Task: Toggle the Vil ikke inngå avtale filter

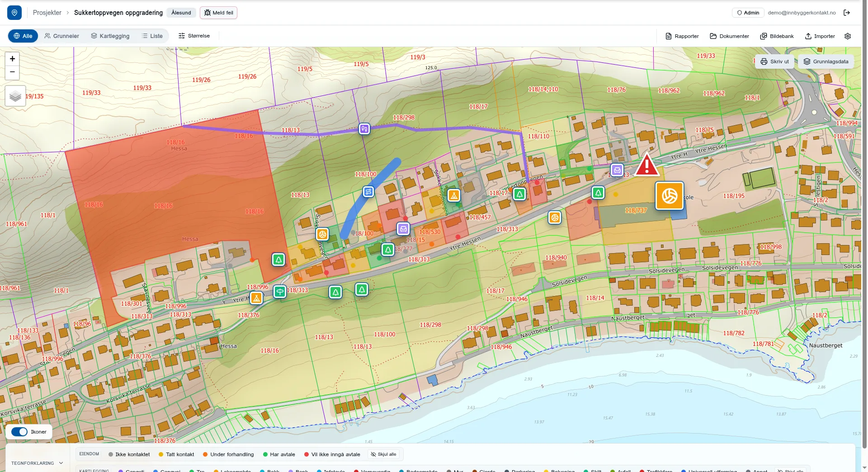Action: [332, 454]
